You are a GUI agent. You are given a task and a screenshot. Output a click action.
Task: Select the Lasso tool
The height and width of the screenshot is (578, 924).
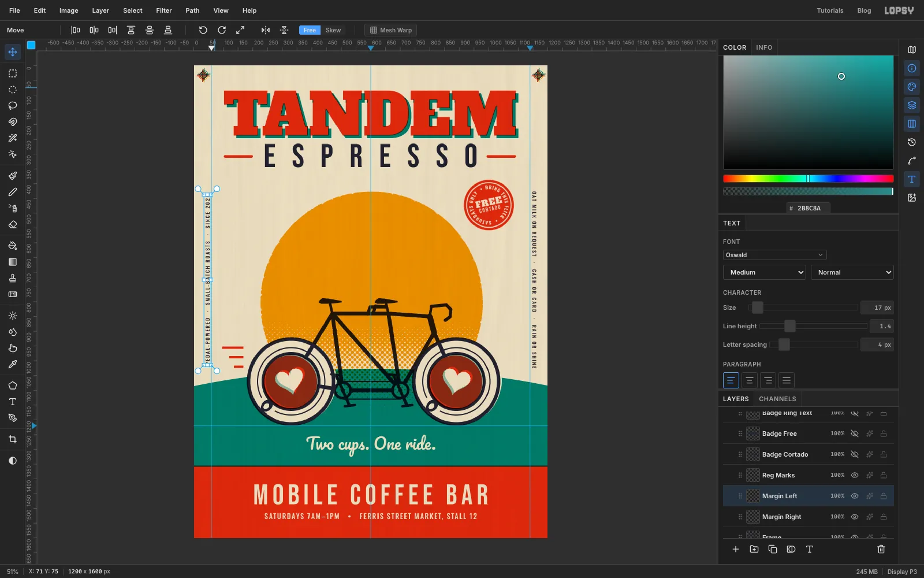13,106
